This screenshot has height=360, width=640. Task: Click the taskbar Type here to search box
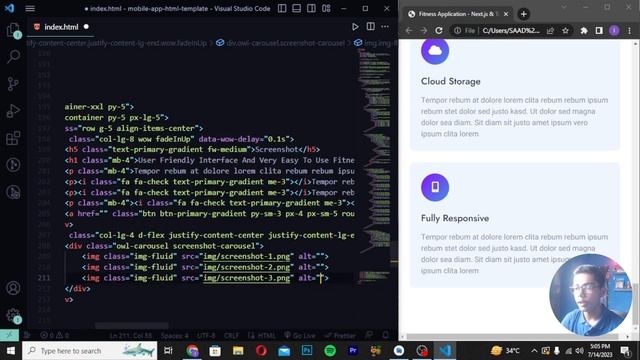click(89, 351)
